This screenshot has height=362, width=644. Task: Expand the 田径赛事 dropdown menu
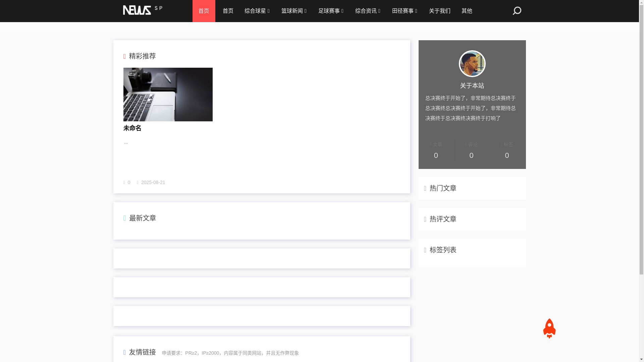(x=405, y=11)
